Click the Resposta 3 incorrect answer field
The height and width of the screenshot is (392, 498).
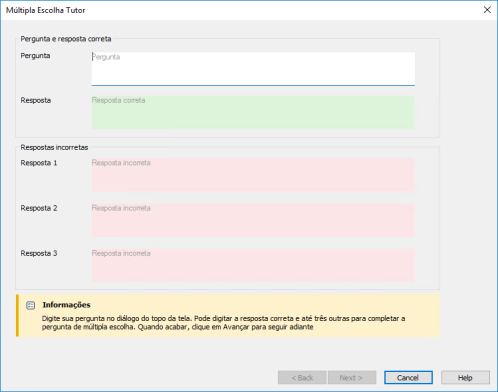253,265
